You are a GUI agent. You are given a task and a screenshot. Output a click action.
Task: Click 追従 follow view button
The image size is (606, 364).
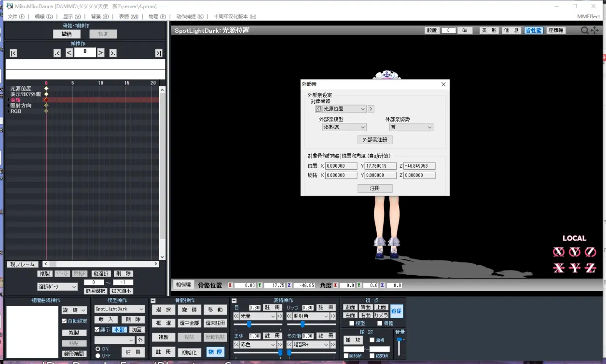(397, 311)
